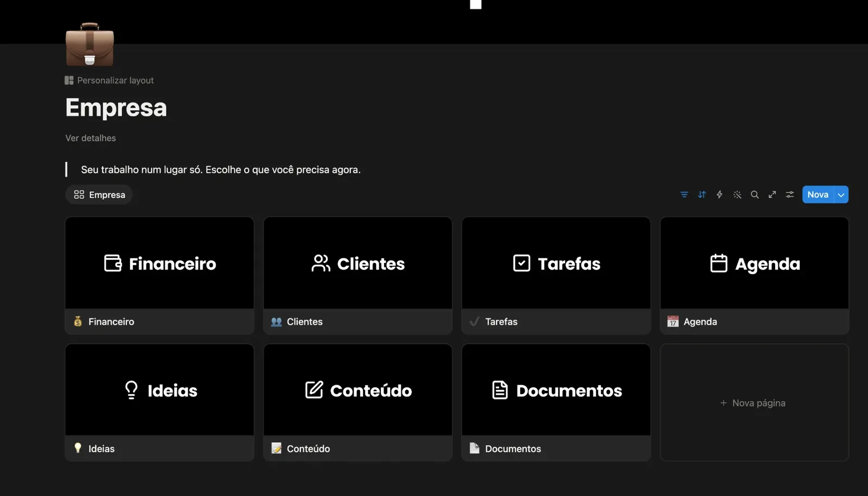
Task: Click the 'Agenda' card title text
Action: point(700,321)
